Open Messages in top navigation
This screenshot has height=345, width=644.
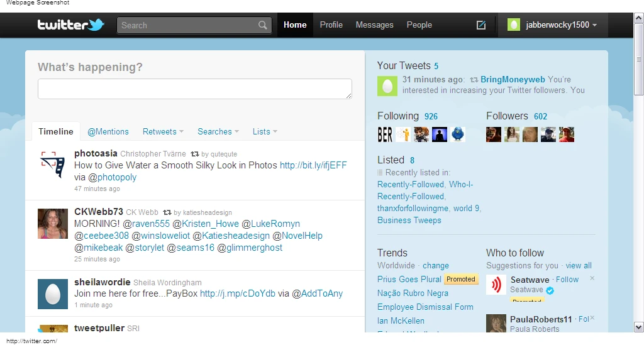[x=374, y=25]
